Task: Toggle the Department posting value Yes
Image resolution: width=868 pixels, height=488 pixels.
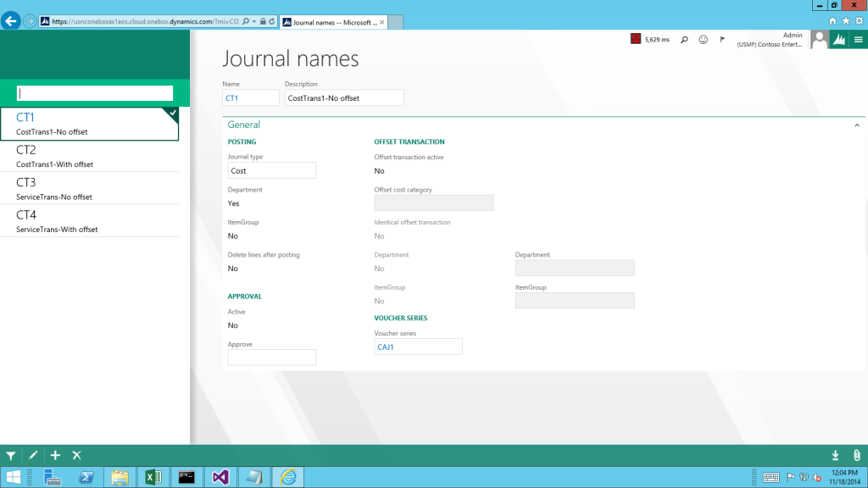Action: 234,203
